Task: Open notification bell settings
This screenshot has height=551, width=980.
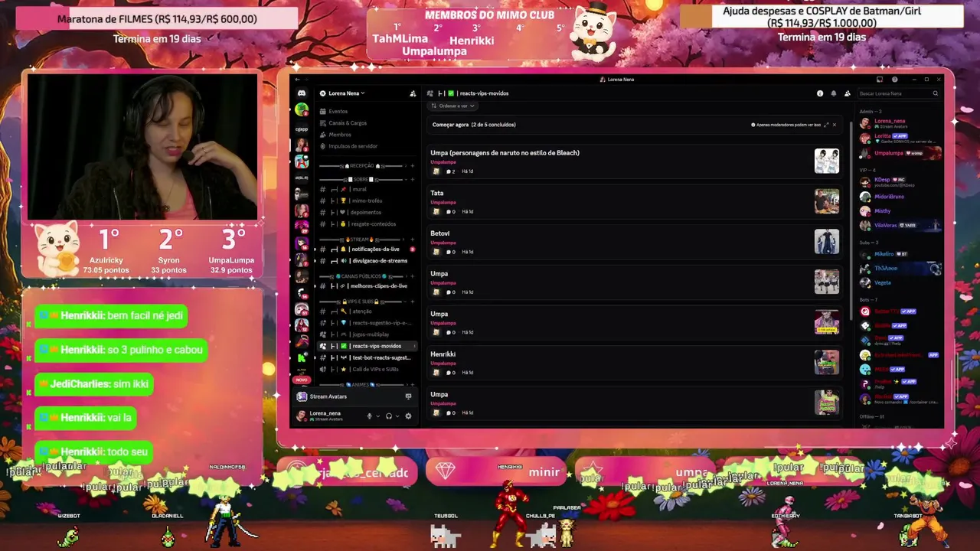Action: (834, 93)
